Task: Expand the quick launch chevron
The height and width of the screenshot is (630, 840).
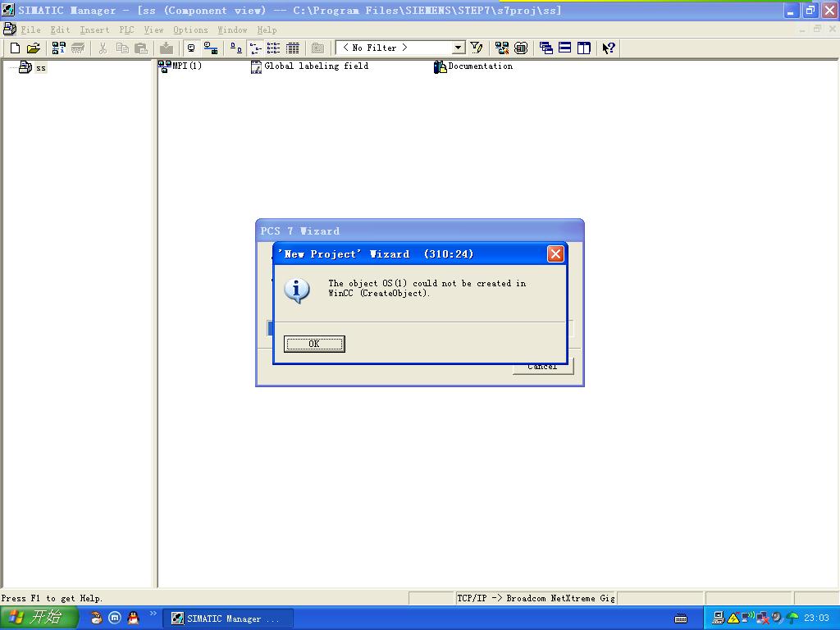Action: point(153,614)
